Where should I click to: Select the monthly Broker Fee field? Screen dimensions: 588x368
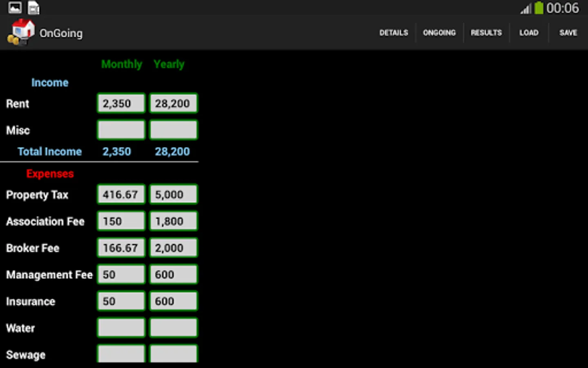pyautogui.click(x=121, y=247)
